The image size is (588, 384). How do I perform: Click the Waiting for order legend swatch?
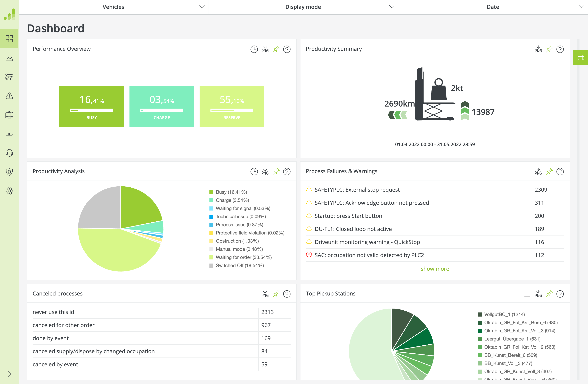click(x=211, y=257)
